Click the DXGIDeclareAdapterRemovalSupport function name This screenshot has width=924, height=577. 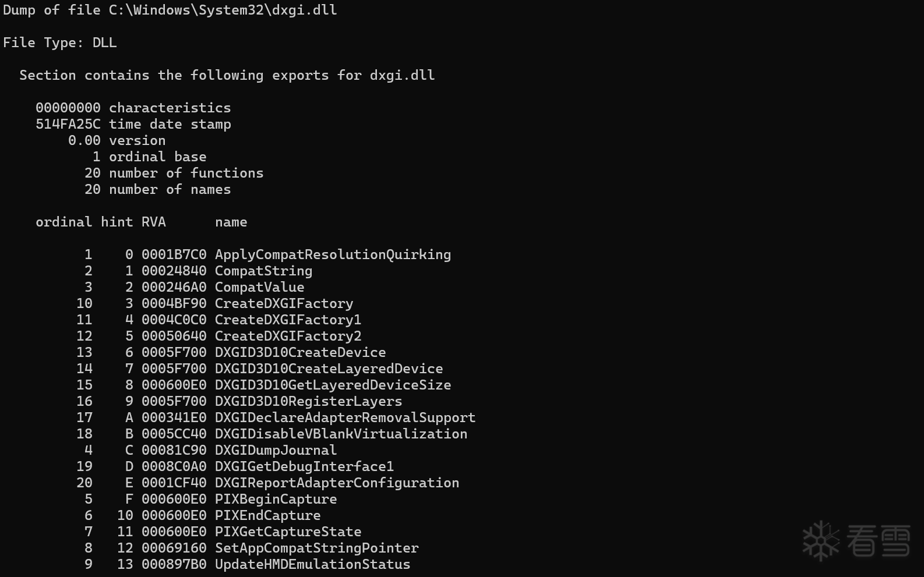(345, 418)
